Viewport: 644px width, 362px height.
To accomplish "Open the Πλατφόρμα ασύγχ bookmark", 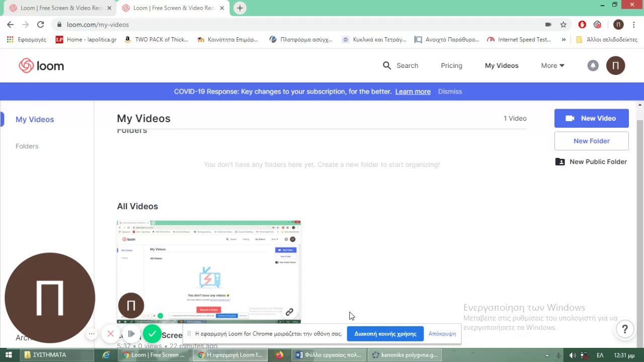I will tap(301, 39).
